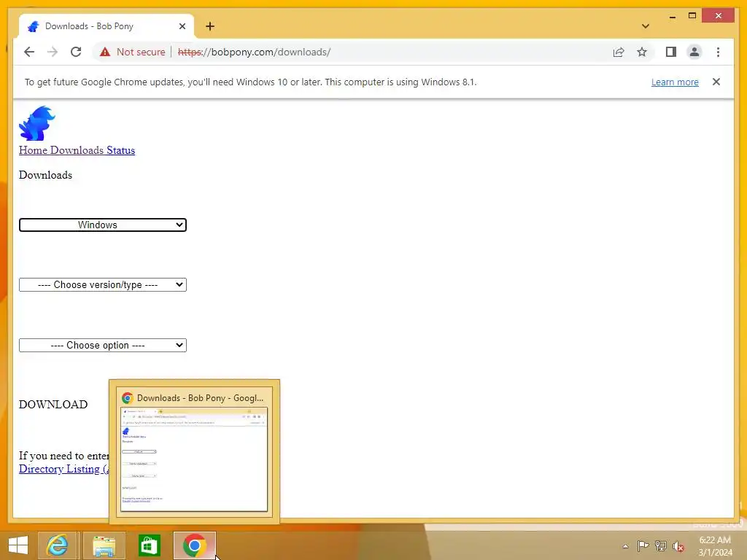Viewport: 747px width, 560px height.
Task: Open the Windows product dropdown
Action: (x=102, y=225)
